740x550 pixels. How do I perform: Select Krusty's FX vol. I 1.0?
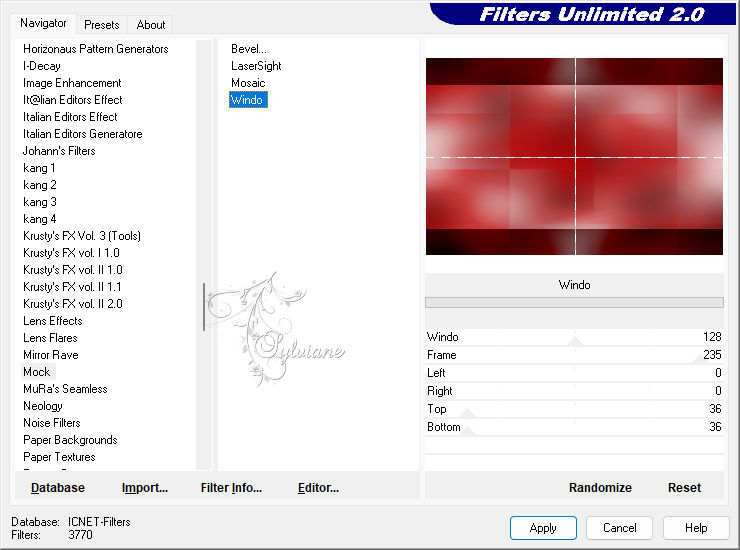71,253
